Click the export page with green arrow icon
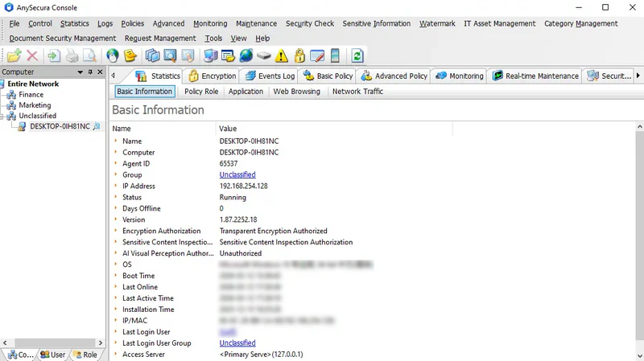Viewport: 644px width, 361px height. [53, 55]
